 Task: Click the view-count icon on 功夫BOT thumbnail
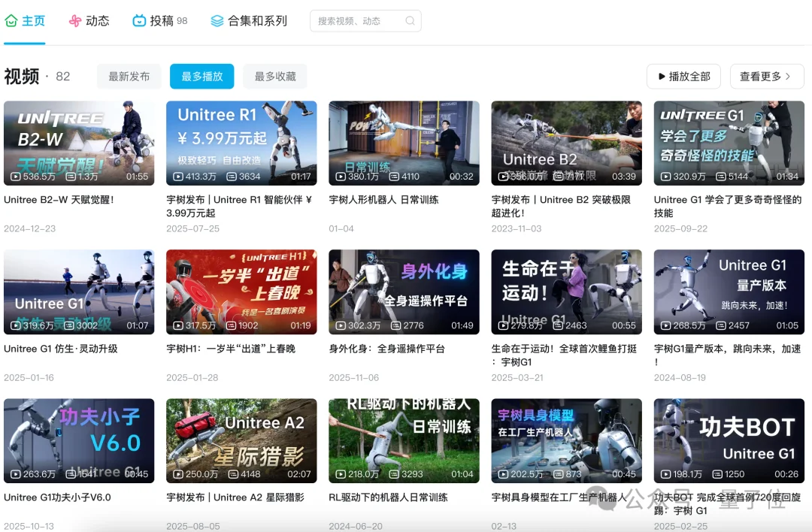[666, 473]
